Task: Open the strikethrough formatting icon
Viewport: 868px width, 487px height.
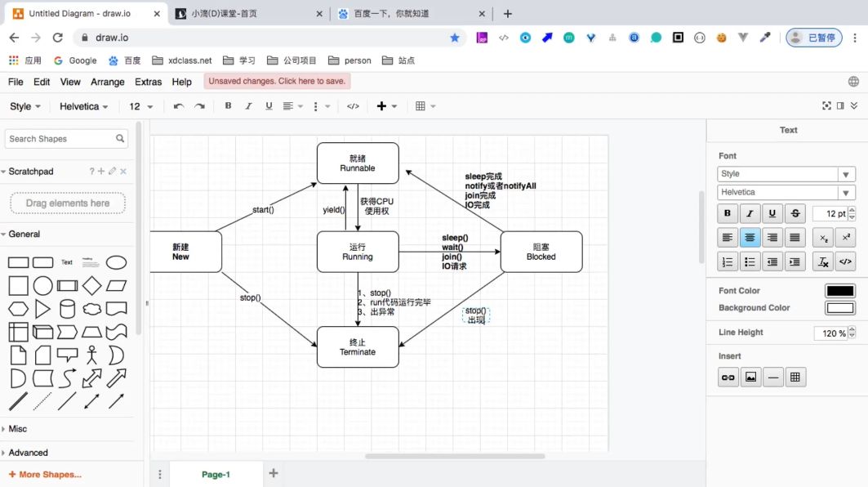Action: [794, 213]
